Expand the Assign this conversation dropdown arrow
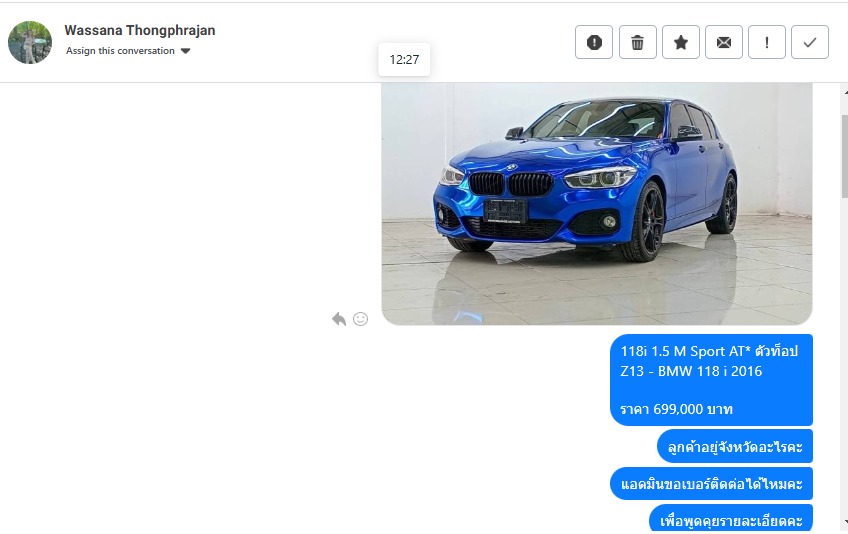The height and width of the screenshot is (534, 848). (186, 51)
